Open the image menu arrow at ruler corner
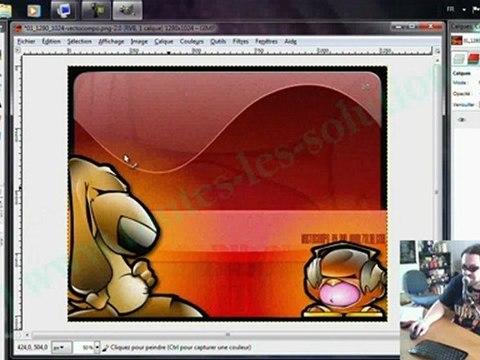 19,50
